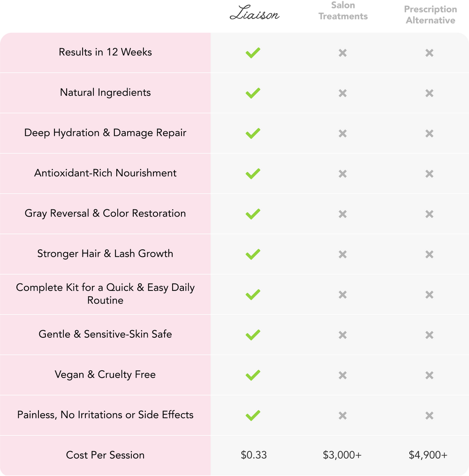Click Prescription X for Antioxidant-Rich Nourishment row

pos(429,174)
